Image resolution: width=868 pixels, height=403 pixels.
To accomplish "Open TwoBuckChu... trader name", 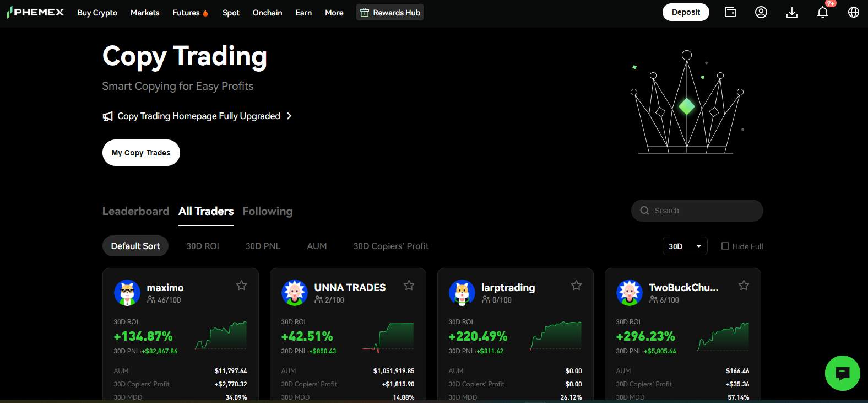I will (683, 287).
